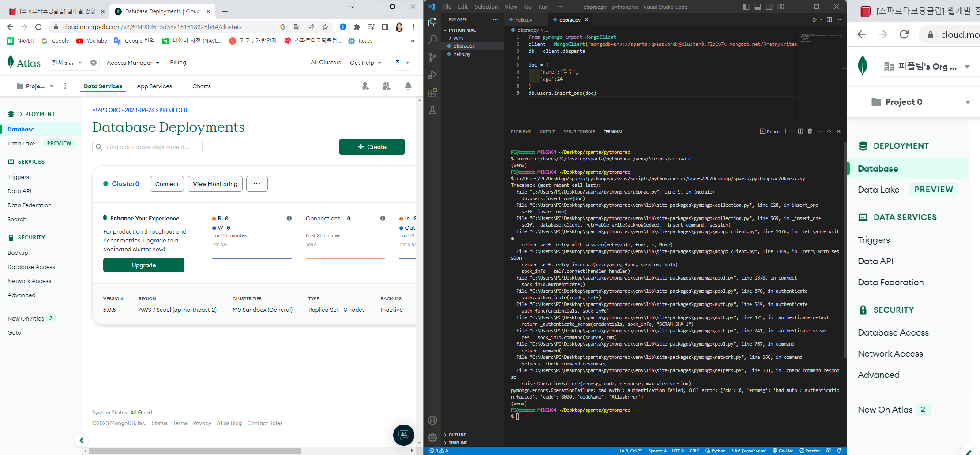
Task: Click the back arrow in the right browser window
Action: 862,34
